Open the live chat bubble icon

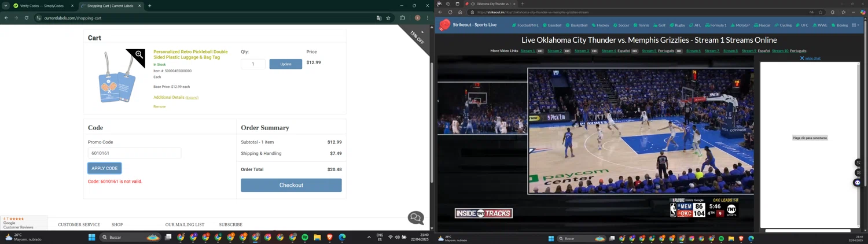(415, 217)
